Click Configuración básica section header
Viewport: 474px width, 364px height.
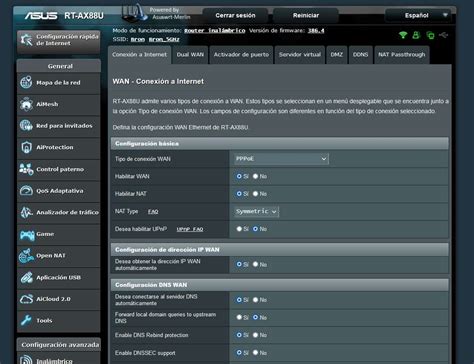(280, 143)
